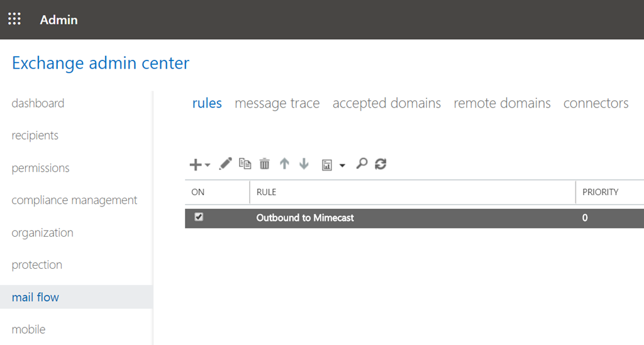Switch to message trace tab
Image resolution: width=644 pixels, height=345 pixels.
277,103
